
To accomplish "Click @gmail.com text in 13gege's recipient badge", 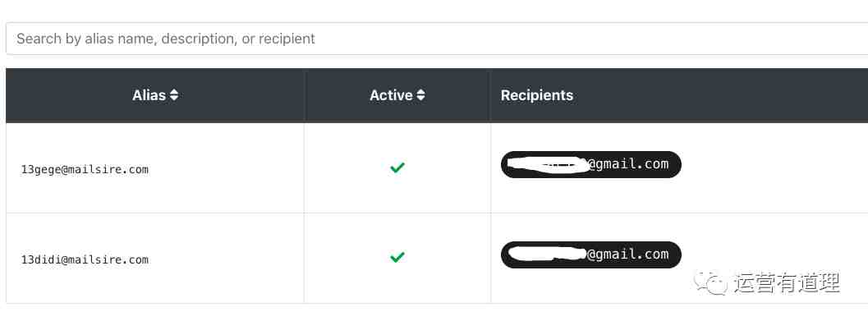I will point(628,164).
